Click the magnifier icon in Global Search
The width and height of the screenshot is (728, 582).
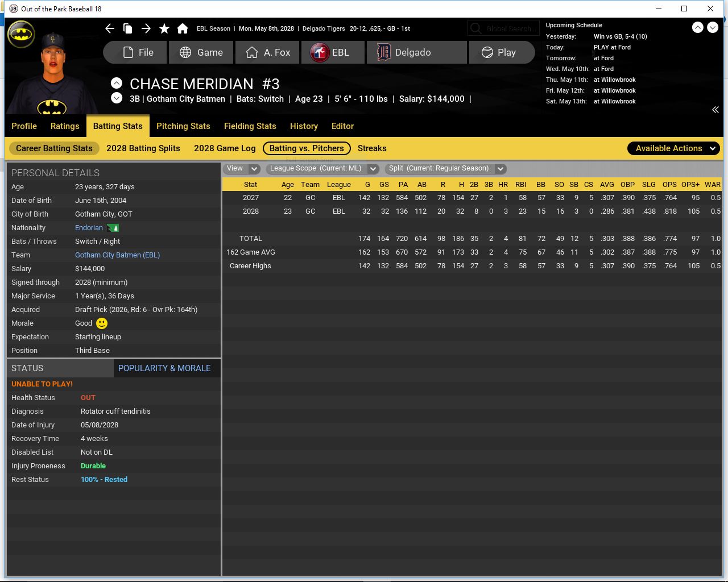click(476, 28)
